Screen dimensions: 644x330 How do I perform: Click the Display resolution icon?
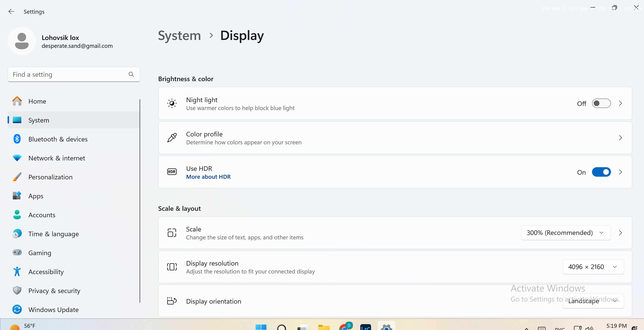coord(172,267)
